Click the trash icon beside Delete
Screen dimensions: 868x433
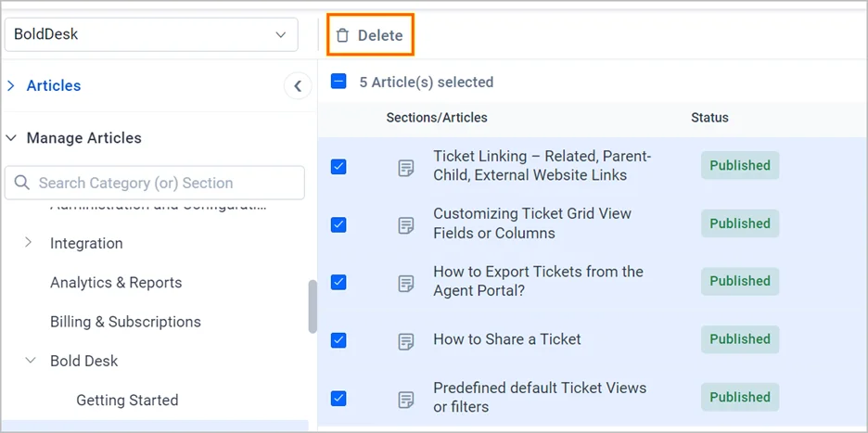(343, 35)
